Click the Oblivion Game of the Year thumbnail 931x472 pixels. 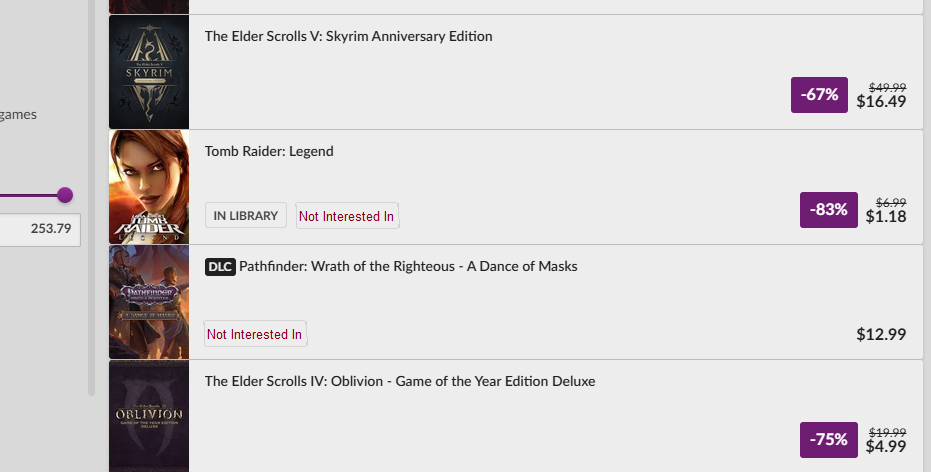[149, 416]
